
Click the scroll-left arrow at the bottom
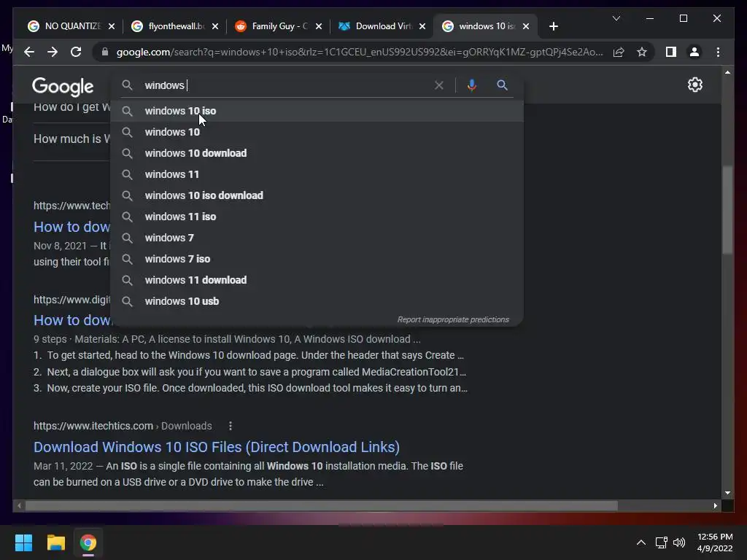19,506
